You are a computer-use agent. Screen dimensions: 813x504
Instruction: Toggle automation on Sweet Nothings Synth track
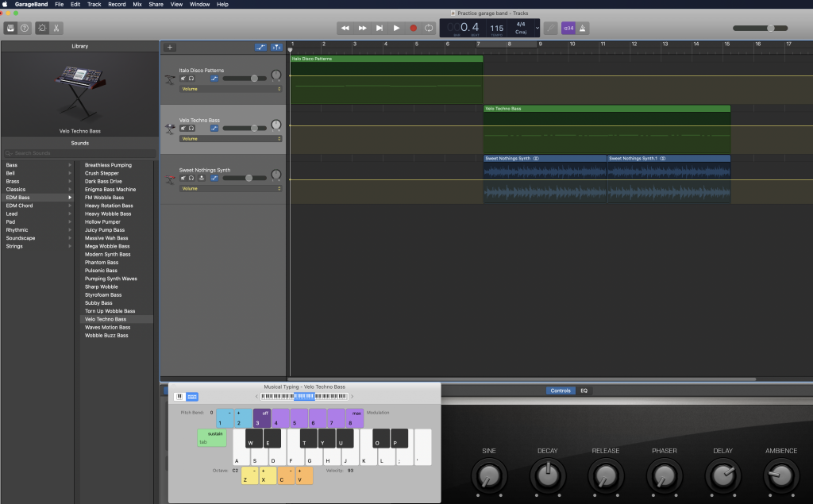coord(214,178)
